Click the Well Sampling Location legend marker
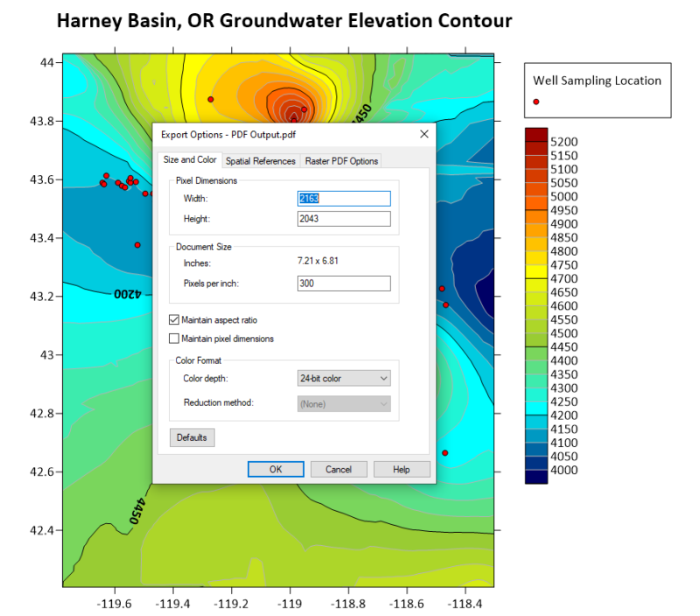 (535, 101)
